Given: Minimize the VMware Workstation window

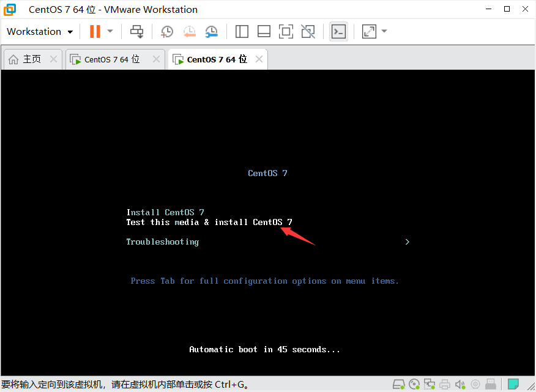Looking at the screenshot, I should tap(488, 9).
